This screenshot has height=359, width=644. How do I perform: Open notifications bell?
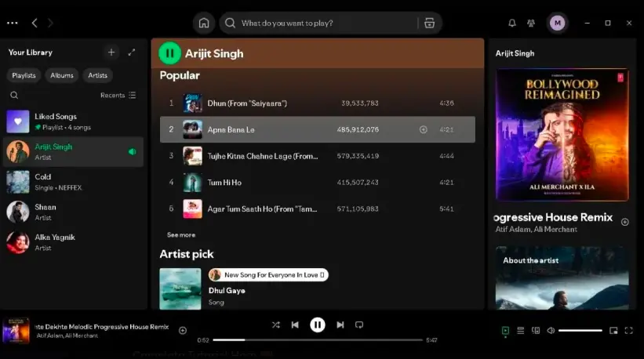[x=511, y=23]
